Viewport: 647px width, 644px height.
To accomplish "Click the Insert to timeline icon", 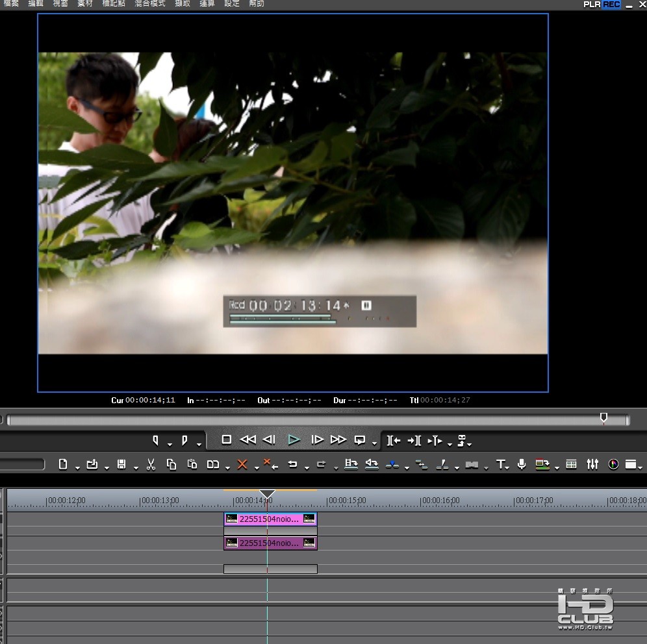I will pyautogui.click(x=351, y=464).
